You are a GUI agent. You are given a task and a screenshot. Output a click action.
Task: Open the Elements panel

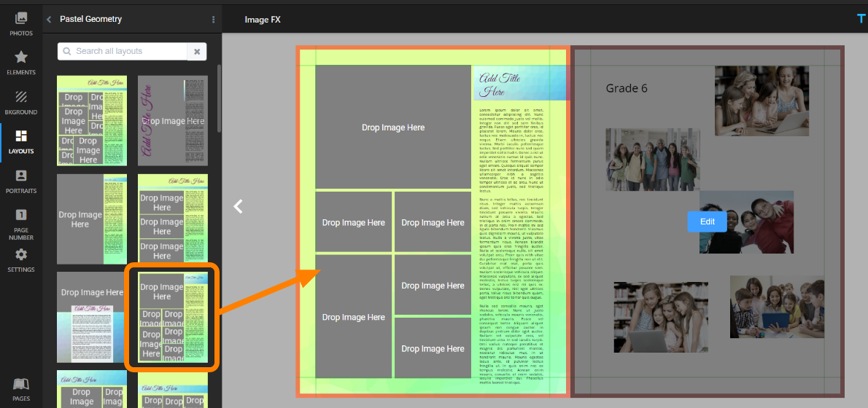pos(21,63)
